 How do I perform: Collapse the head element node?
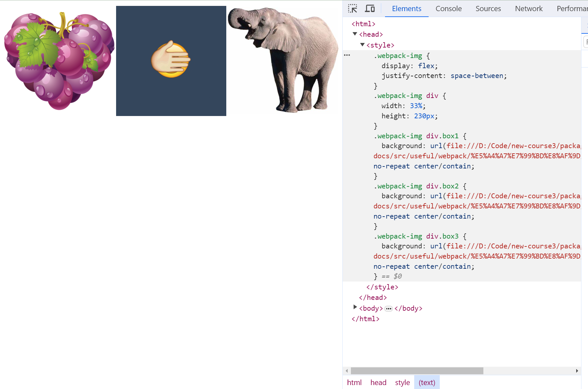point(355,34)
